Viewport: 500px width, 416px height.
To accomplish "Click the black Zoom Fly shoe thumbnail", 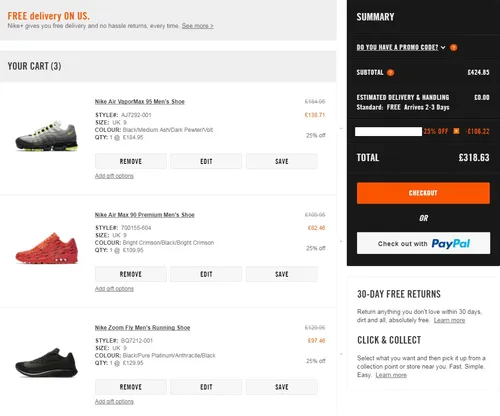I will point(47,363).
